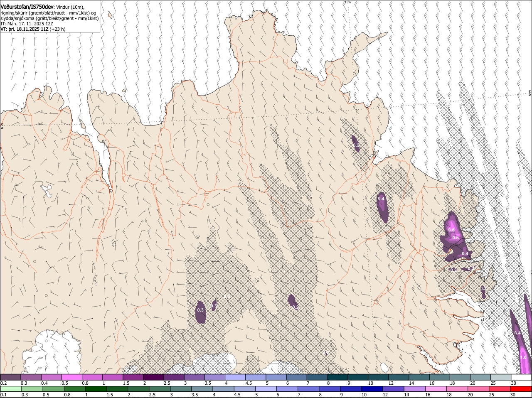Pick the deep blue rain swatch starting at 10
The image size is (532, 398).
pyautogui.click(x=372, y=388)
